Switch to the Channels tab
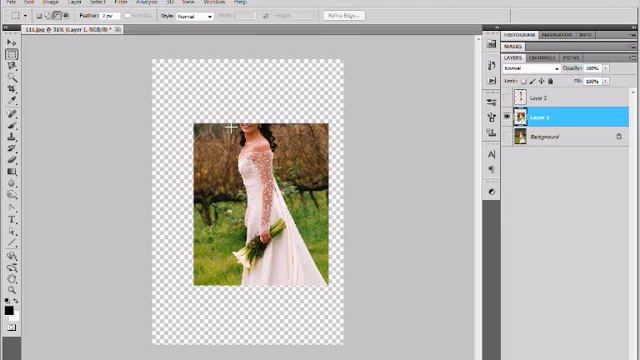Screen dimensions: 640x360 (542, 58)
